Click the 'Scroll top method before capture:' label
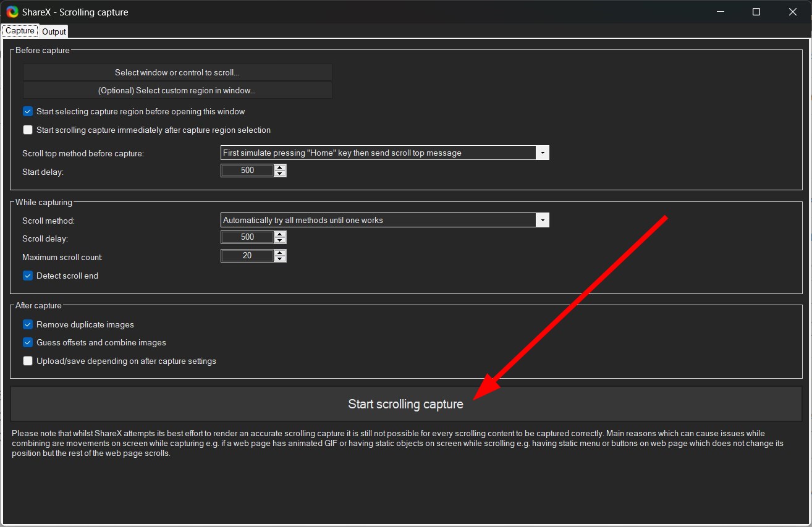812x527 pixels. 83,153
